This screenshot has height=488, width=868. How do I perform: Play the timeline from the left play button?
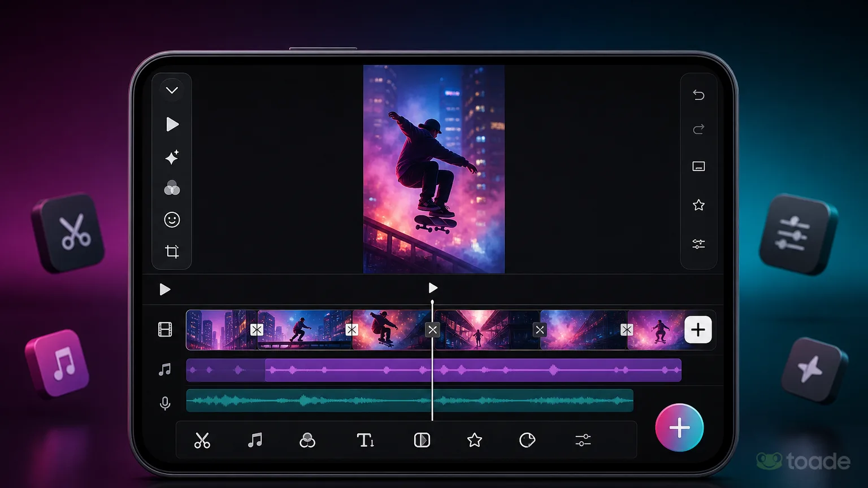click(164, 290)
